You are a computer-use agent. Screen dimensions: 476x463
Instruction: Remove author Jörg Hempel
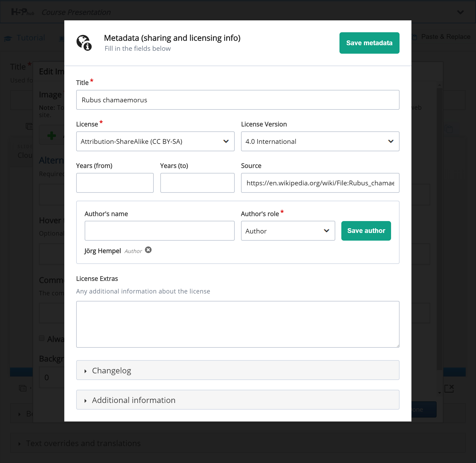[x=148, y=250]
